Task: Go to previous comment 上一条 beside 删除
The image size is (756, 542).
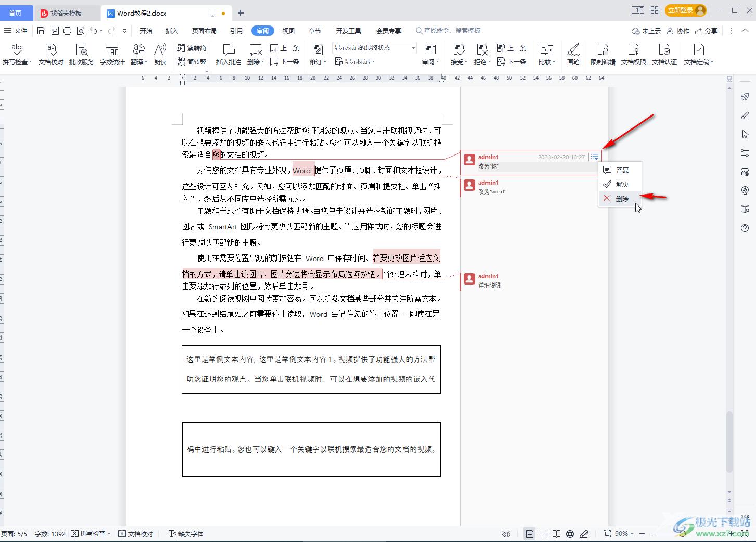Action: (x=285, y=48)
